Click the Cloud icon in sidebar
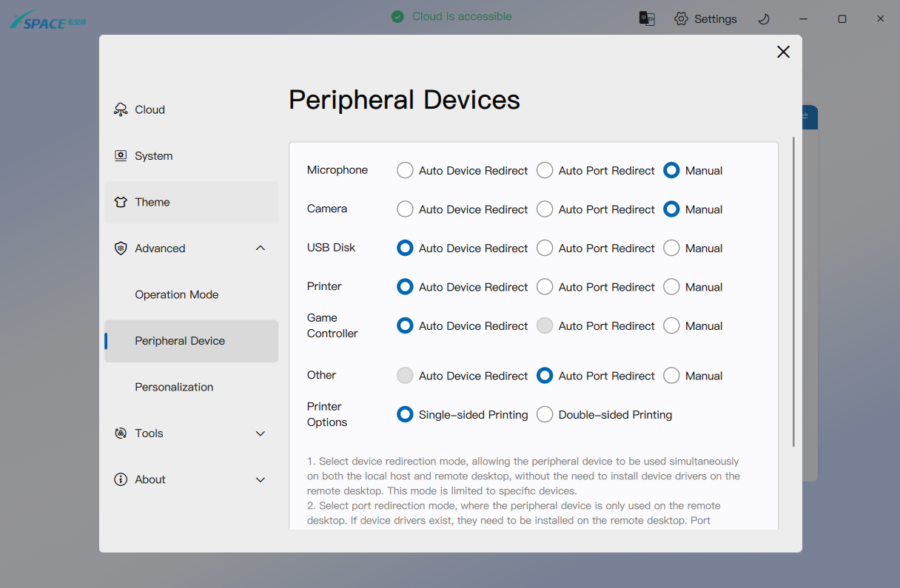This screenshot has height=588, width=900. (x=121, y=109)
